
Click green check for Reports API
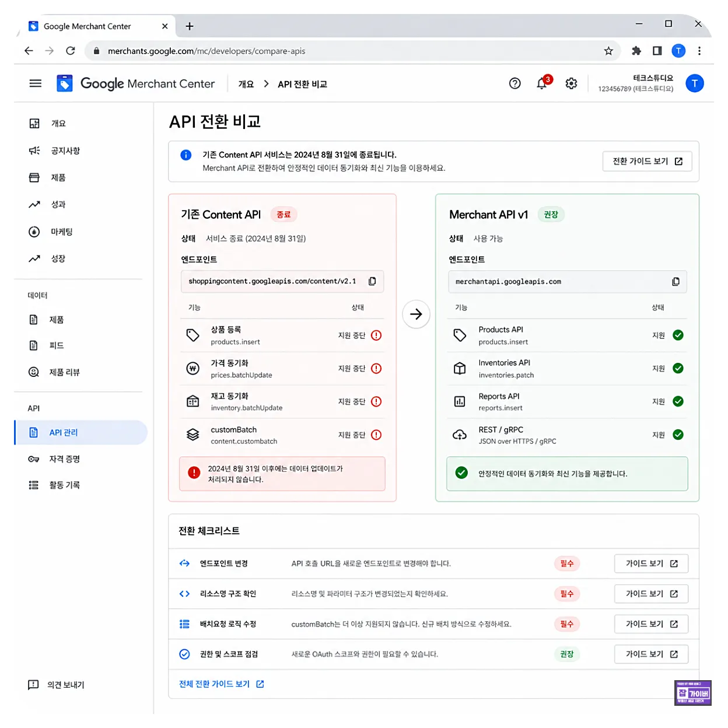(x=678, y=401)
